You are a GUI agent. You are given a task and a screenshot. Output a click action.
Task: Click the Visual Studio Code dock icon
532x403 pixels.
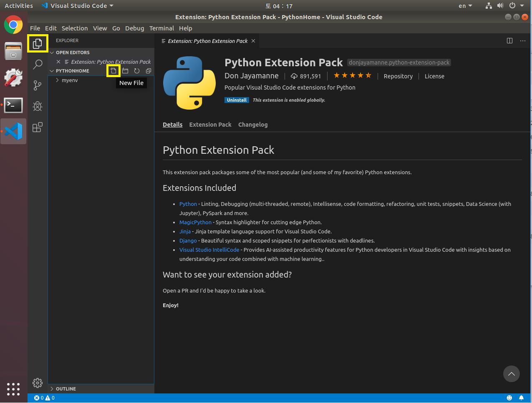coord(13,131)
